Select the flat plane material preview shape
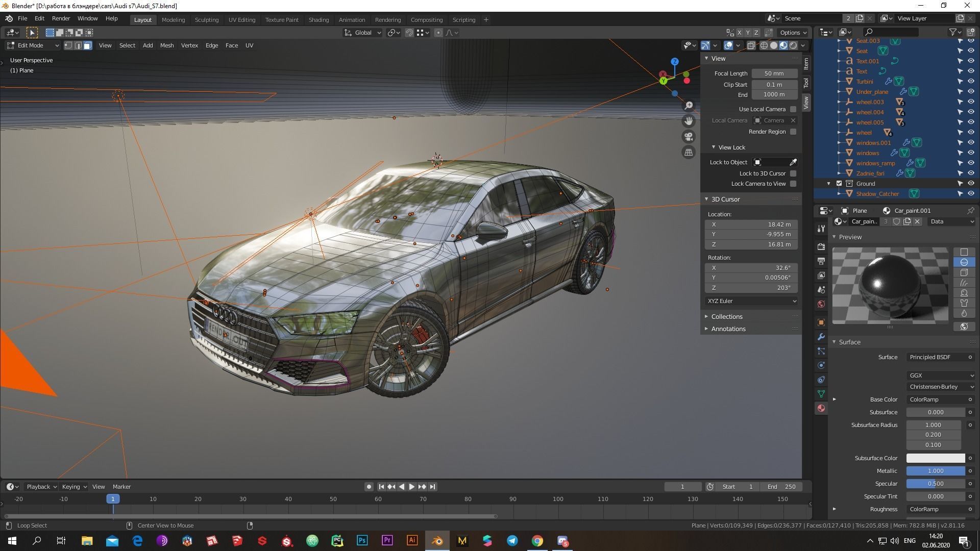Image resolution: width=980 pixels, height=551 pixels. pyautogui.click(x=964, y=252)
